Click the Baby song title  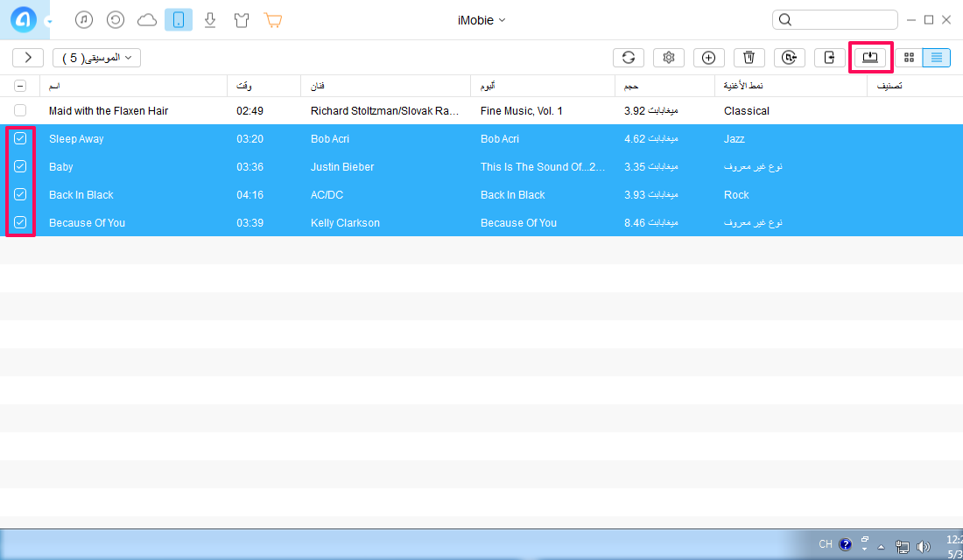click(60, 167)
